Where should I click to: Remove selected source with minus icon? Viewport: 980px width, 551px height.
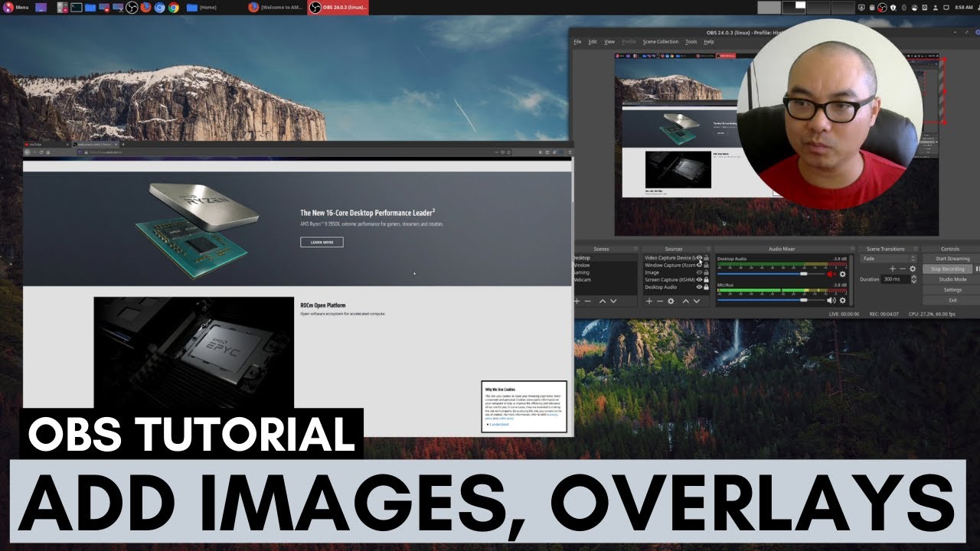(660, 302)
